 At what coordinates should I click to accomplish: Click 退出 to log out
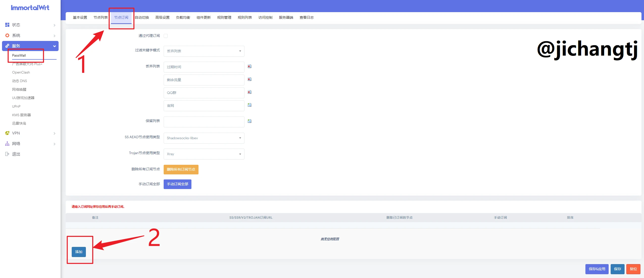(16, 154)
